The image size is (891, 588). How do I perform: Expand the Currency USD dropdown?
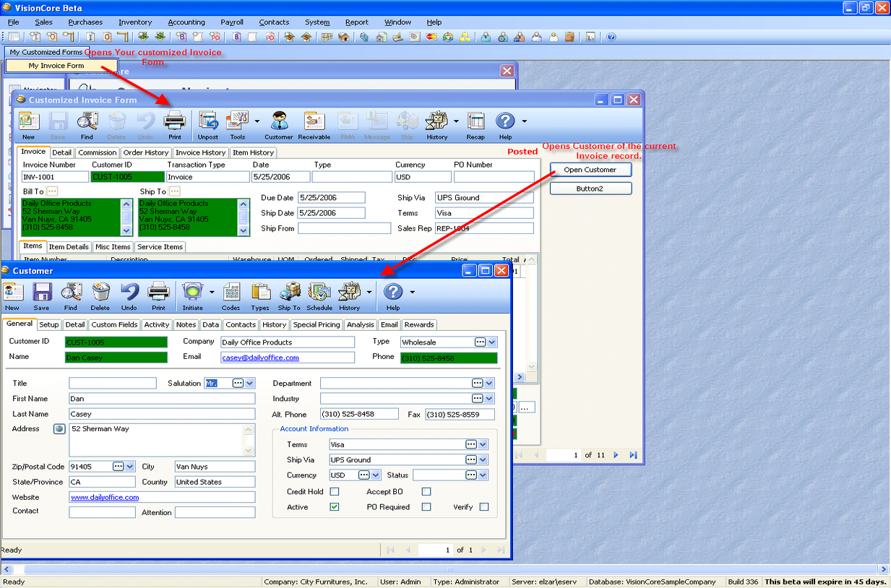(376, 475)
